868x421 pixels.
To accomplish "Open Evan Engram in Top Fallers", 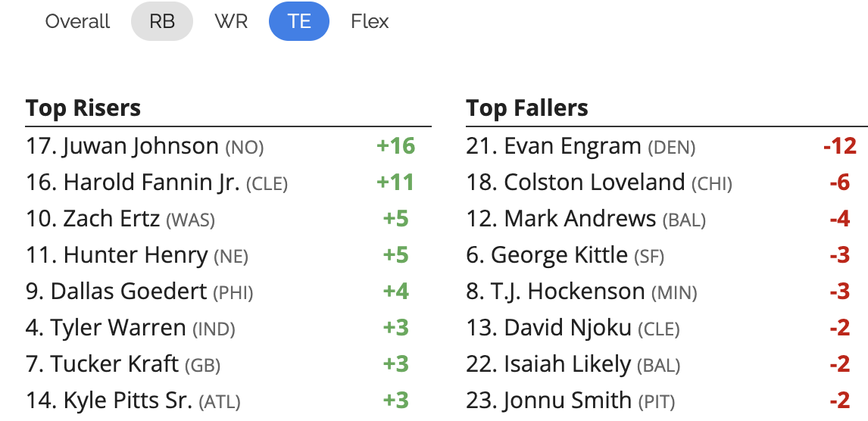I will click(573, 146).
